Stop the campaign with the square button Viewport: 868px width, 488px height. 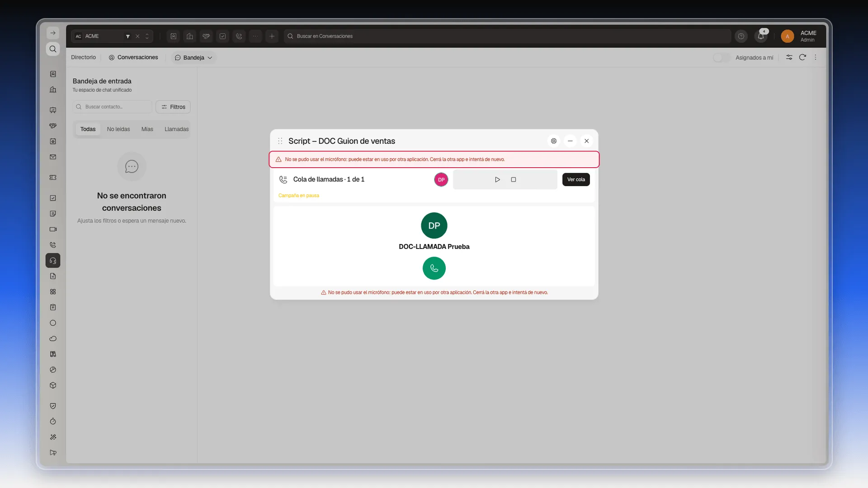pyautogui.click(x=514, y=179)
